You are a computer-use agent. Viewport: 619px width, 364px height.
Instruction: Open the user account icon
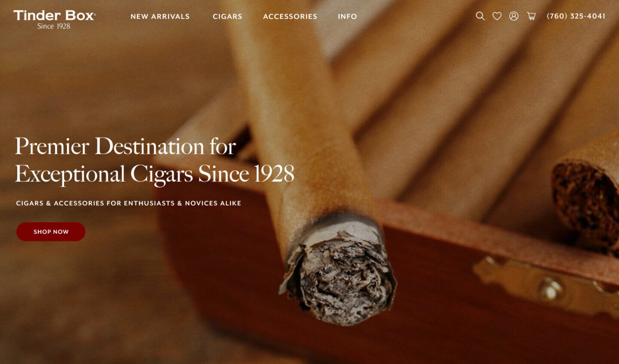pos(514,16)
